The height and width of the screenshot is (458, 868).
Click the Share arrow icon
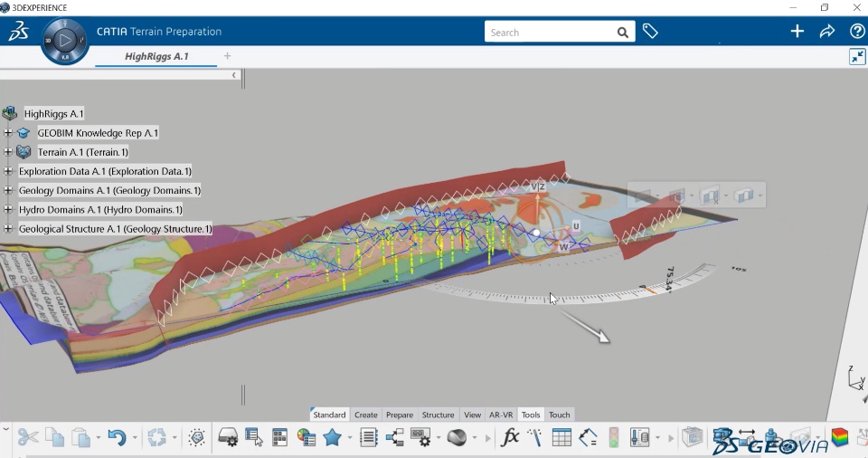pyautogui.click(x=827, y=32)
